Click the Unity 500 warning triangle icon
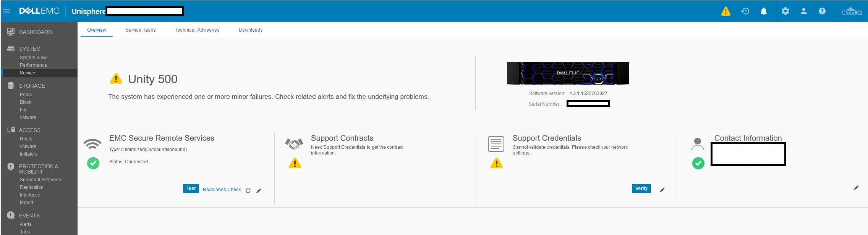 116,79
